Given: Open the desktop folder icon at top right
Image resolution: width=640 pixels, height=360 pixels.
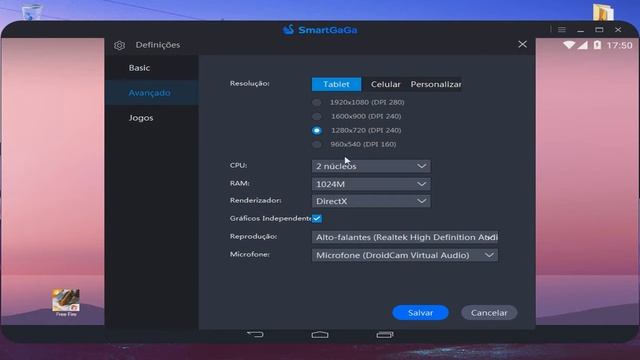Looking at the screenshot, I should click(603, 12).
